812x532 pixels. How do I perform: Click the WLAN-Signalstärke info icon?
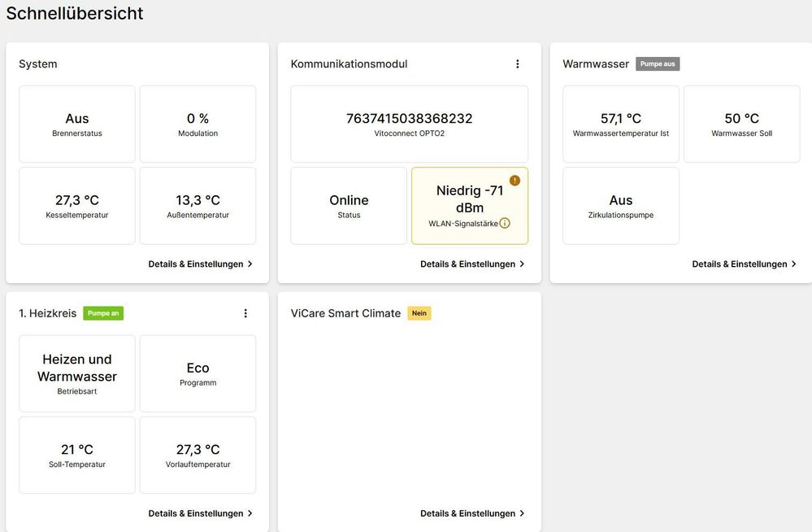coord(505,223)
